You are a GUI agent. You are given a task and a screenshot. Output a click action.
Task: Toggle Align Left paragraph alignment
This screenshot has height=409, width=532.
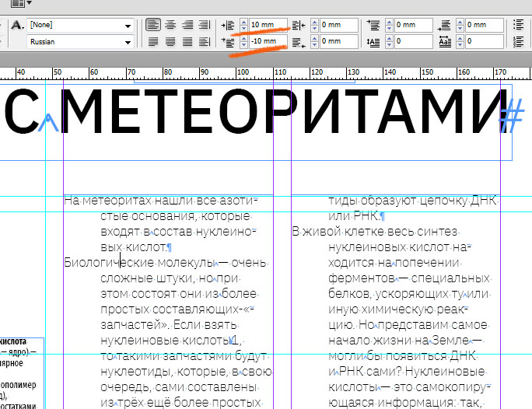point(153,25)
